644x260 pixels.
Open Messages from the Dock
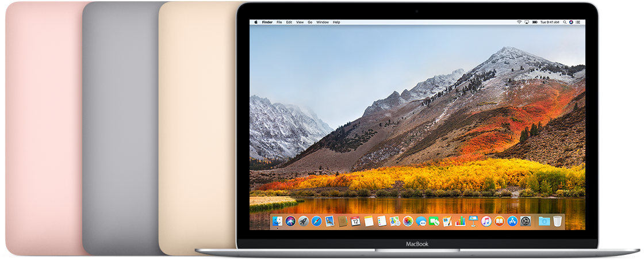(421, 221)
